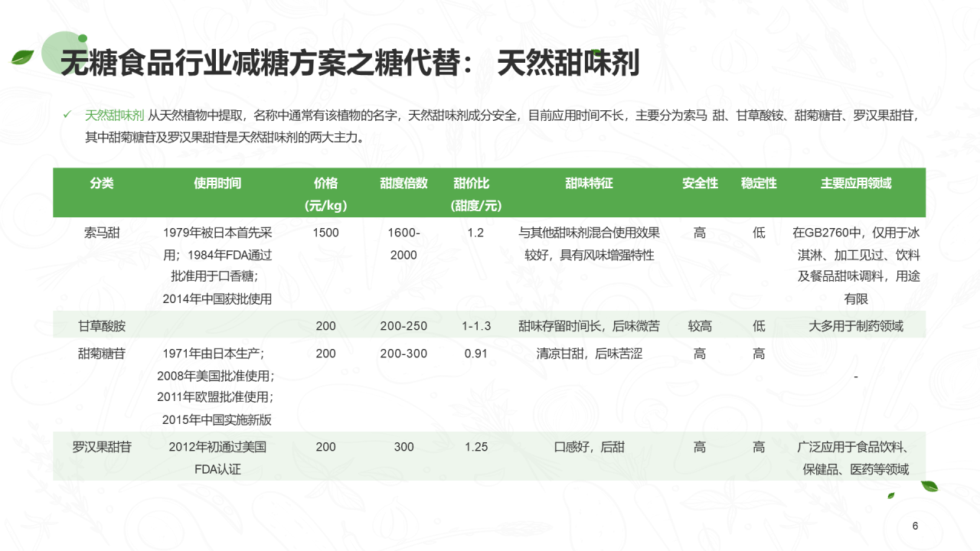Click the cell 清凉甘甜，后味苦涩
Screen dimensions: 980x551
pos(589,354)
